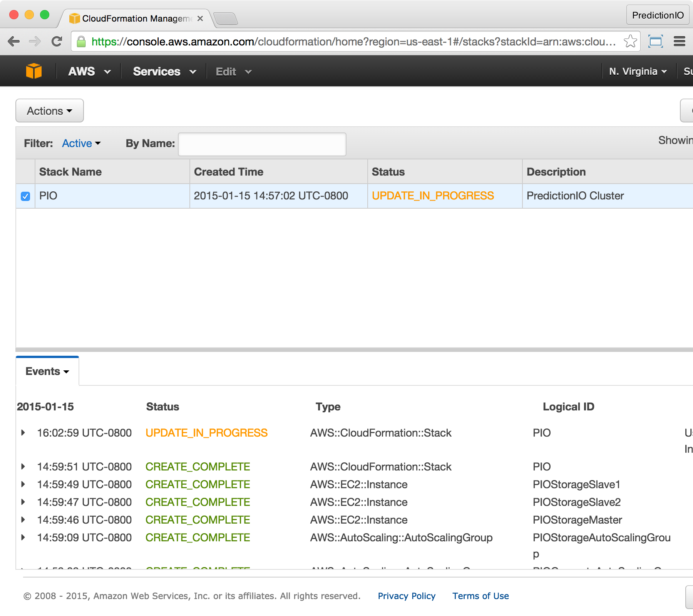Close the CloudFormation Management tab
The height and width of the screenshot is (616, 693).
pos(200,18)
